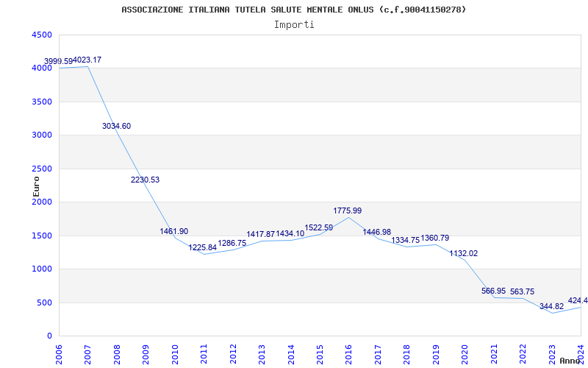Click the 2019 year axis label

(436, 354)
